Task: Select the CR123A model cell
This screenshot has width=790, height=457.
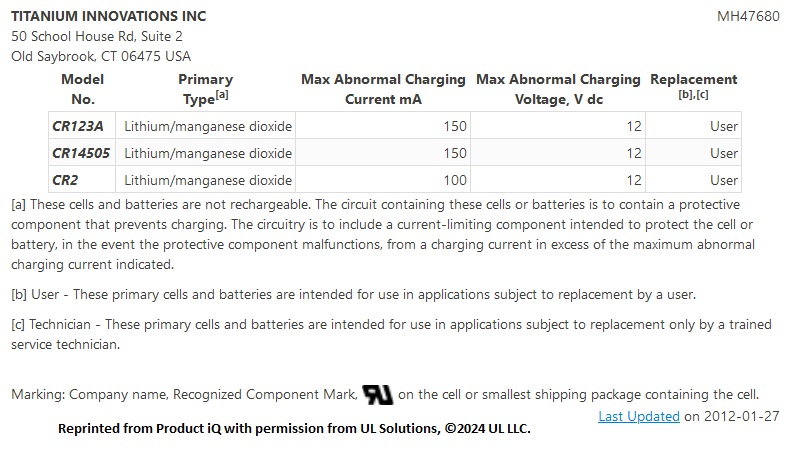Action: 82,125
